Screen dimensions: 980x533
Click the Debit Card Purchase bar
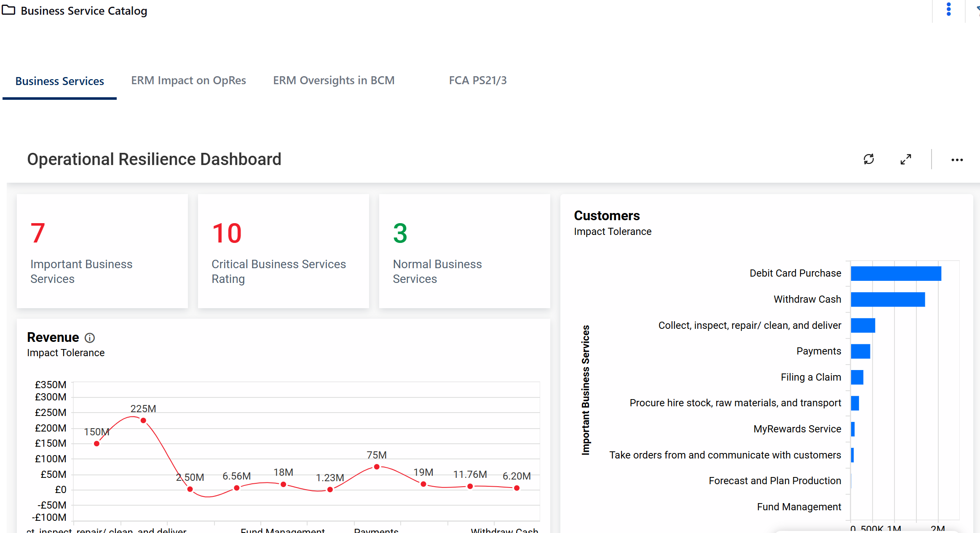click(x=896, y=273)
